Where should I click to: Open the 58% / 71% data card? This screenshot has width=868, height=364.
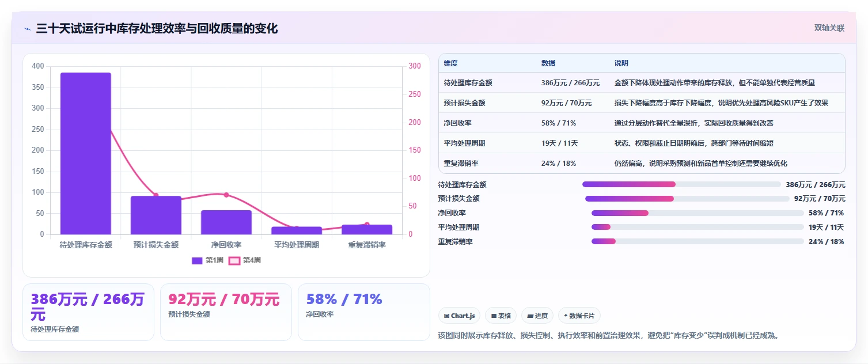coord(364,312)
